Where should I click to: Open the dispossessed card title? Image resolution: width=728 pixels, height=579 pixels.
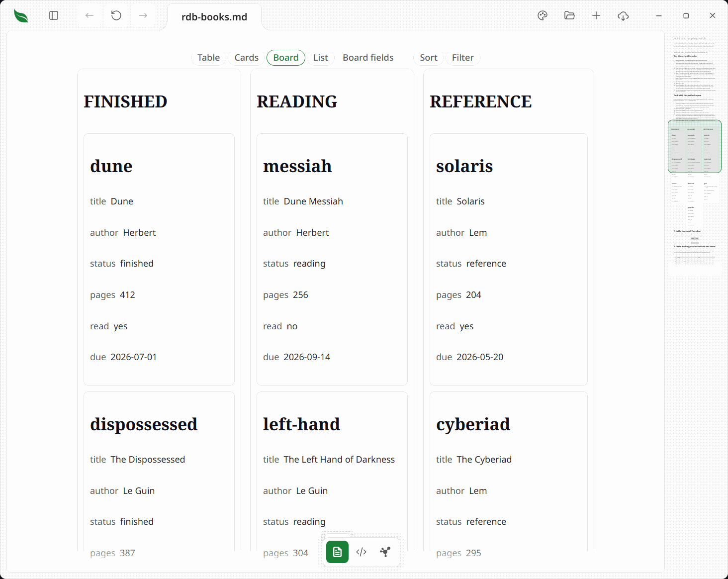(x=144, y=424)
